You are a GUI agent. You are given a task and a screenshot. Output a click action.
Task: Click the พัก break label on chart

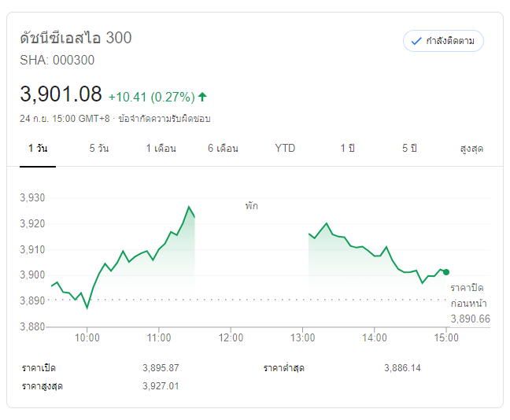tap(251, 206)
